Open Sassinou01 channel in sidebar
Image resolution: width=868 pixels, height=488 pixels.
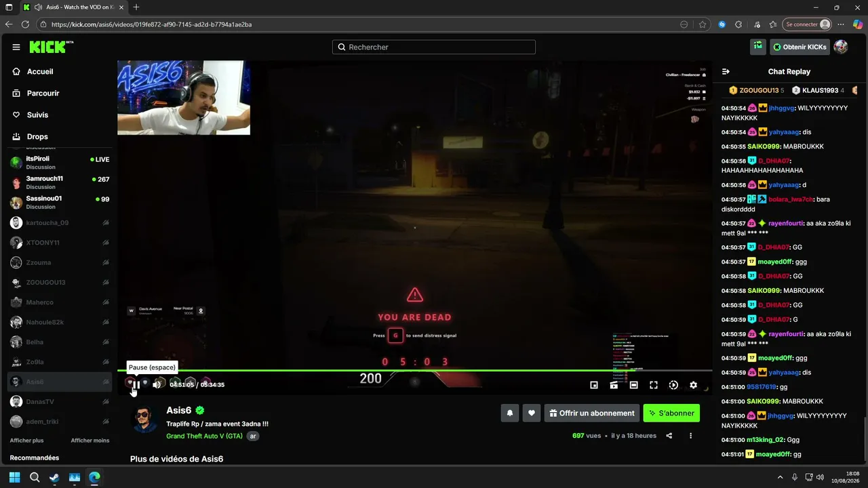pos(59,202)
